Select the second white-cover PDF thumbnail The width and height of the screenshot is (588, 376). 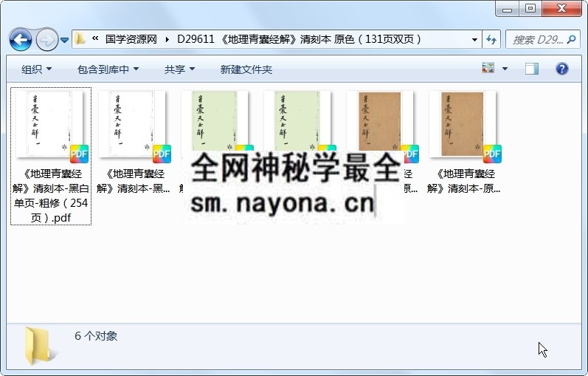(x=132, y=124)
